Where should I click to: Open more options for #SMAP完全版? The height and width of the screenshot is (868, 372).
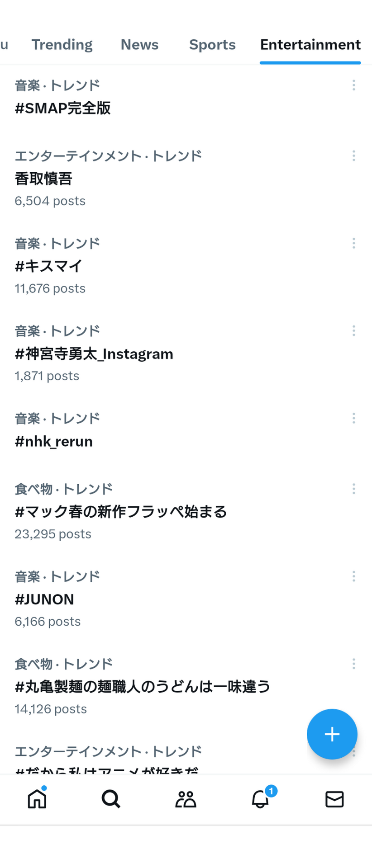pyautogui.click(x=353, y=85)
